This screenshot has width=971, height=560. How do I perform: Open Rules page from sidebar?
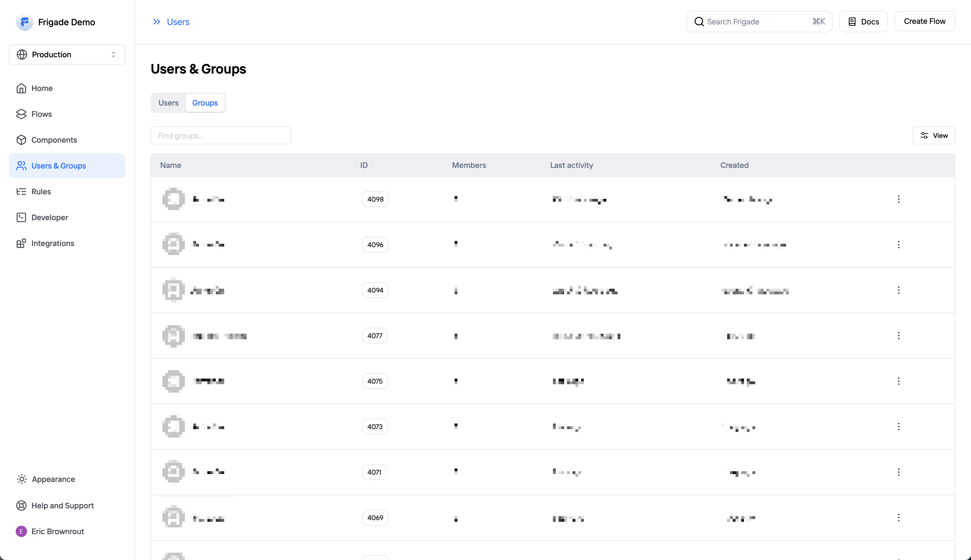[x=41, y=192]
